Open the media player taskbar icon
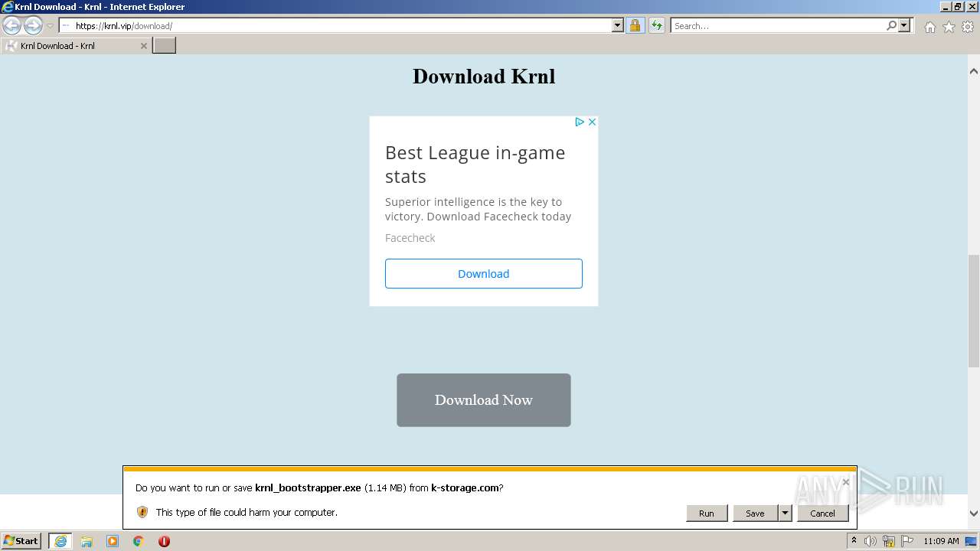 pyautogui.click(x=113, y=541)
